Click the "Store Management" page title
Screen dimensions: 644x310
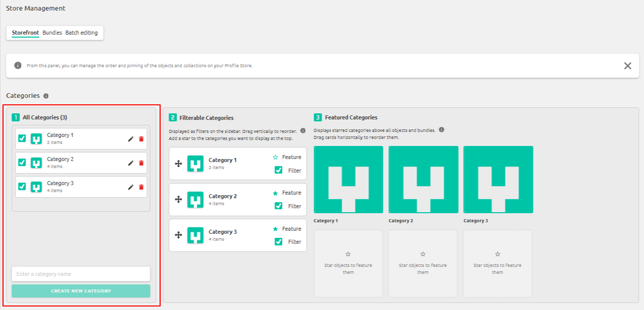coord(36,9)
